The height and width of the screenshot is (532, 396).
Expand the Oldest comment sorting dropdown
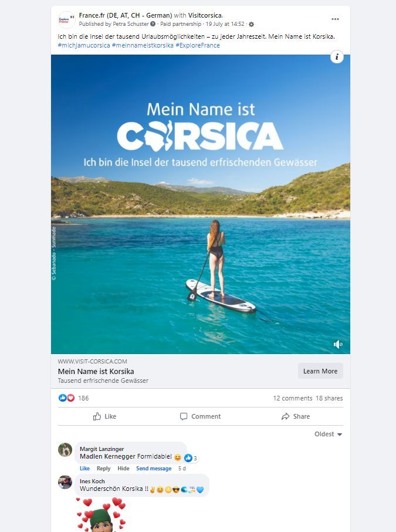pos(328,434)
